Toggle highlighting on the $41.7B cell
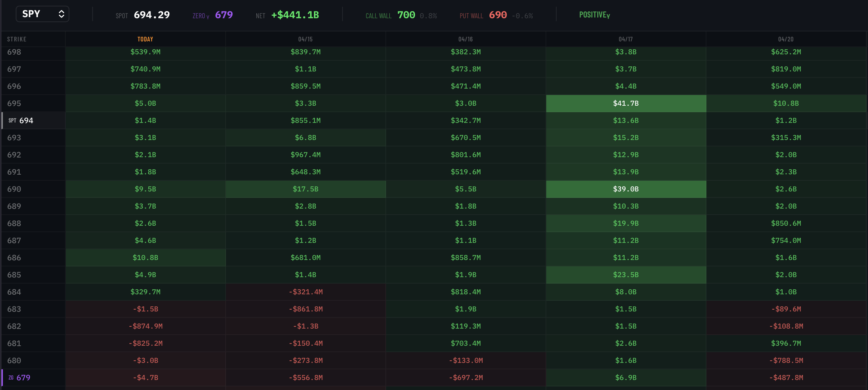The width and height of the screenshot is (868, 390). pos(626,103)
